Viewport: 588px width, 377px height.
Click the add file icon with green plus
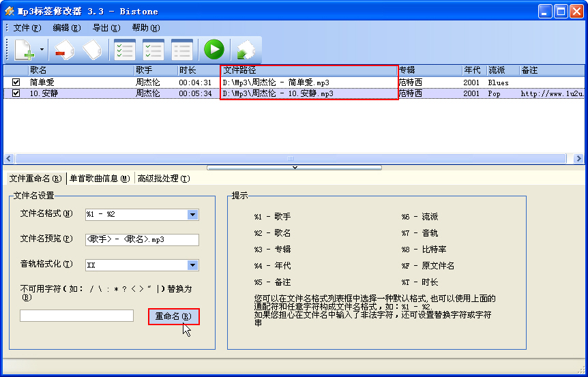(x=24, y=50)
